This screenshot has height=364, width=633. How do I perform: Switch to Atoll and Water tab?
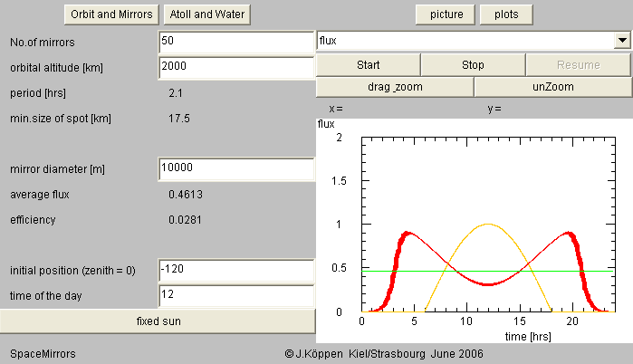(x=207, y=14)
